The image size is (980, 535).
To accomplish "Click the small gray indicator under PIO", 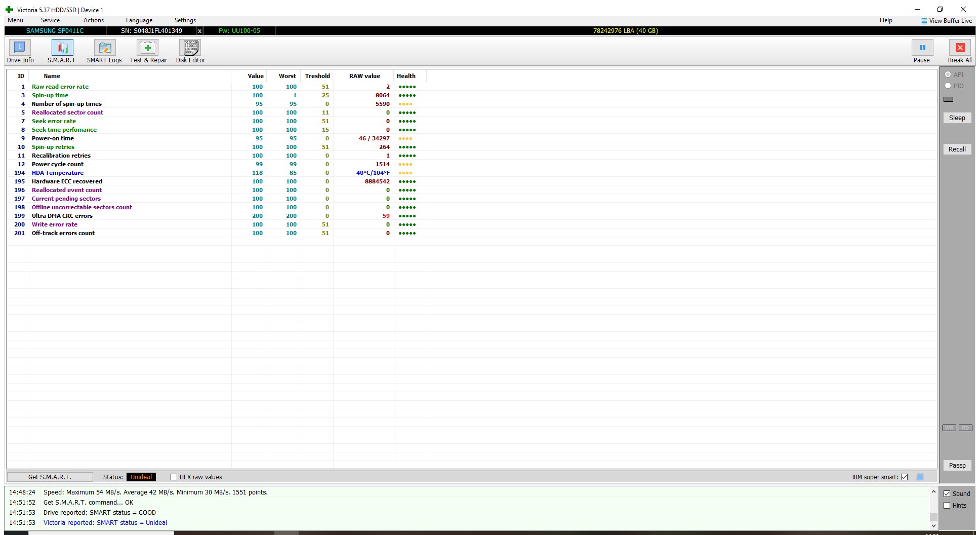I will point(949,99).
